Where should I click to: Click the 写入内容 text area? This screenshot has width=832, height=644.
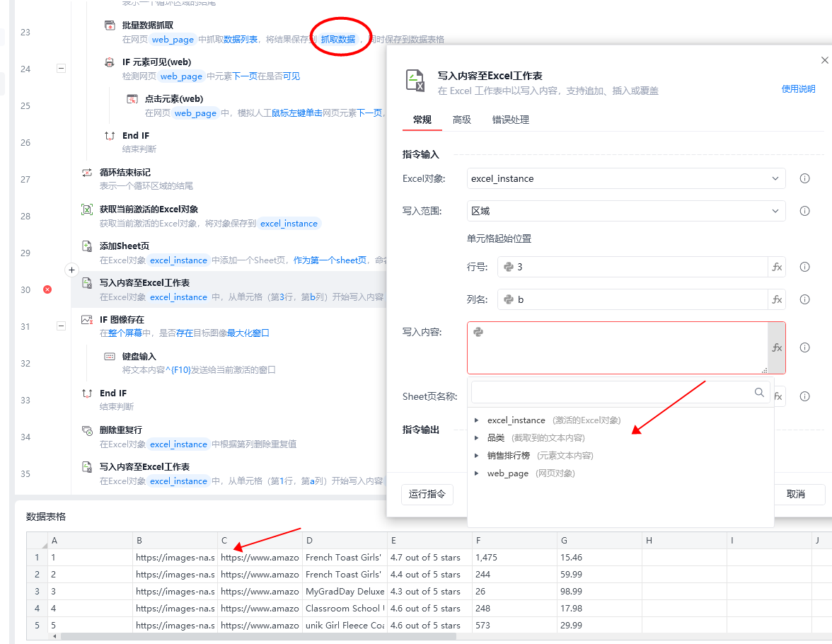click(x=618, y=347)
